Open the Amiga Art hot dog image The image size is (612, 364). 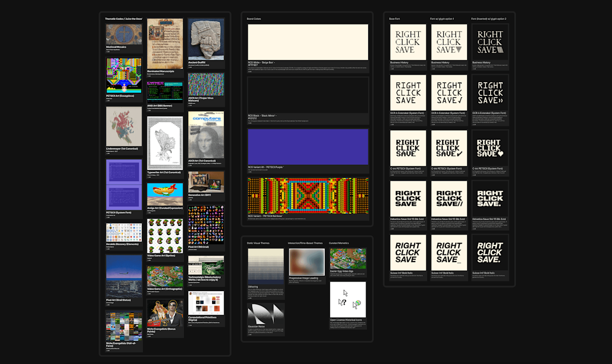tap(165, 194)
